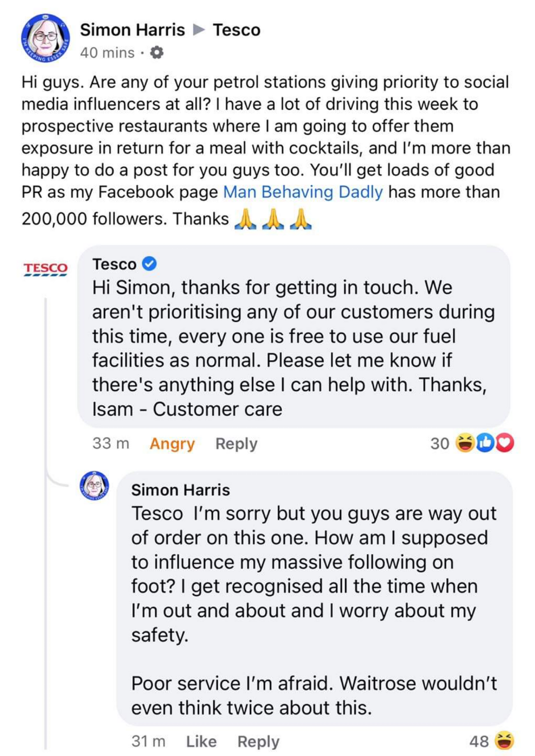Click the Simon Harris name in the post header

[x=132, y=30]
